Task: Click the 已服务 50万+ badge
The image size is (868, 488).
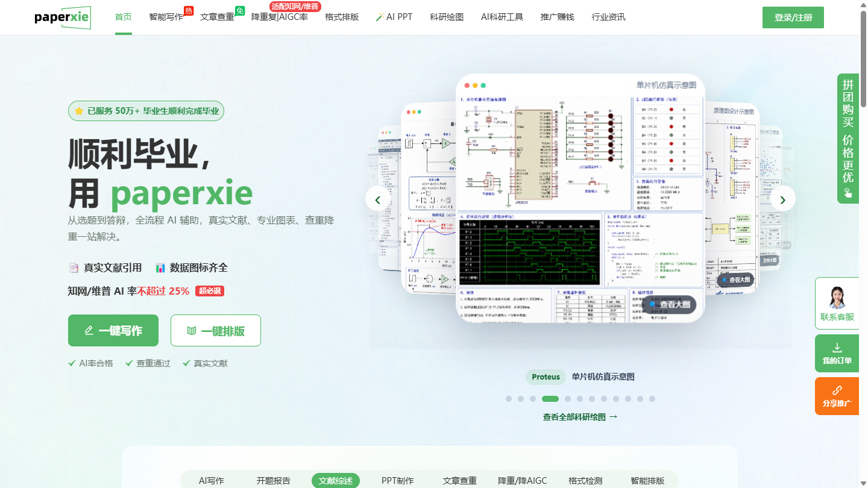Action: [146, 111]
